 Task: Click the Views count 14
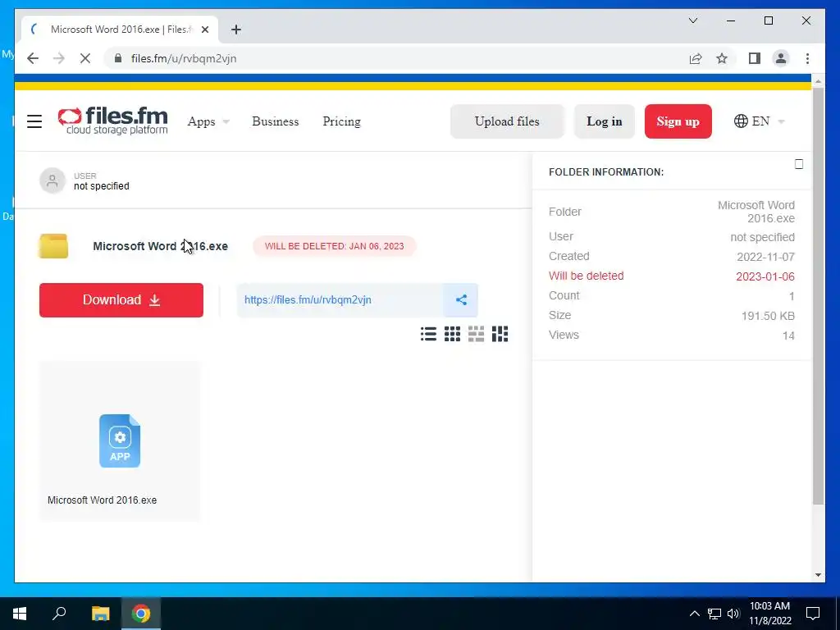point(788,336)
